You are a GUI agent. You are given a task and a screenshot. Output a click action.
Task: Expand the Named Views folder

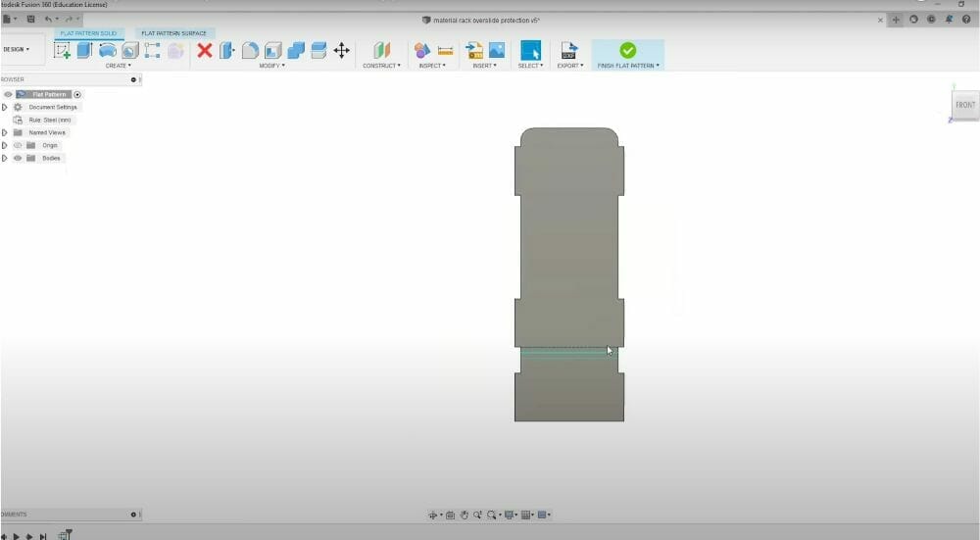coord(5,132)
